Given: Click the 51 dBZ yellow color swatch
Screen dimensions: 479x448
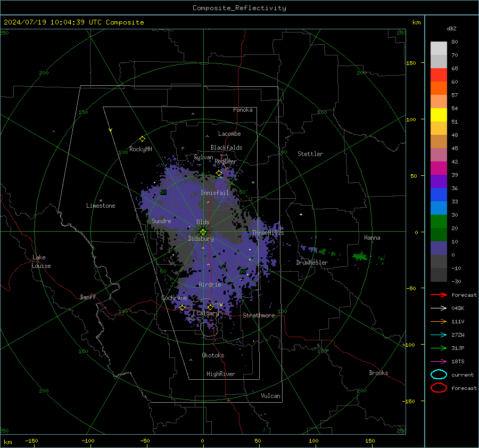Looking at the screenshot, I should pos(439,115).
